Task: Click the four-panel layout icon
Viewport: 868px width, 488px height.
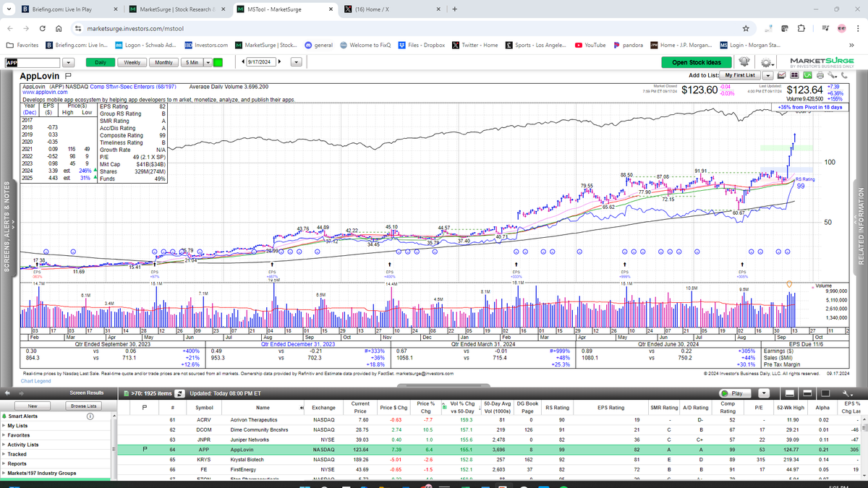Action: pyautogui.click(x=793, y=75)
